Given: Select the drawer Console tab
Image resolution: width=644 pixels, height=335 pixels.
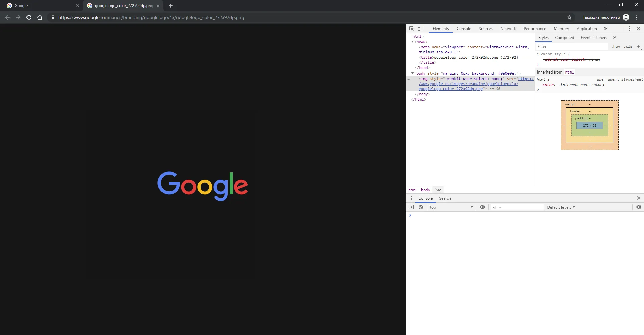Looking at the screenshot, I should 425,198.
